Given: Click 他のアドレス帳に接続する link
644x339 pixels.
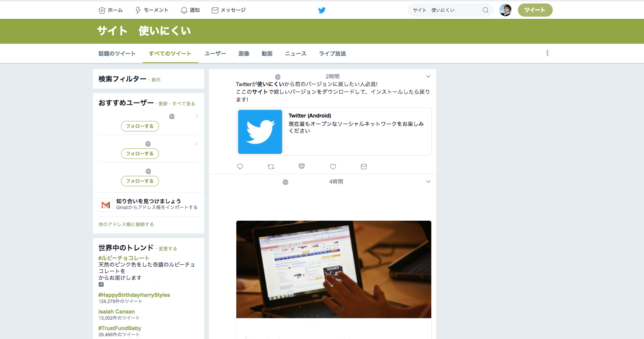Looking at the screenshot, I should coord(126,224).
